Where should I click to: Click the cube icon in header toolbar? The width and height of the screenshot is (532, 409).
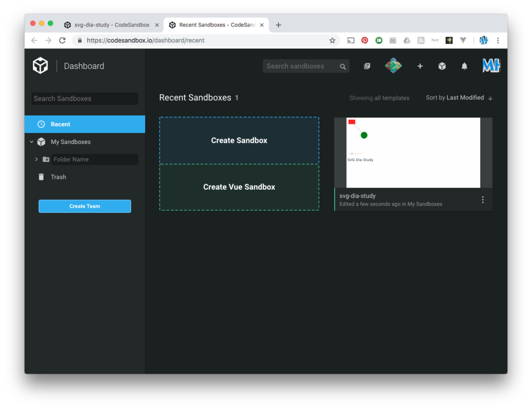[442, 66]
